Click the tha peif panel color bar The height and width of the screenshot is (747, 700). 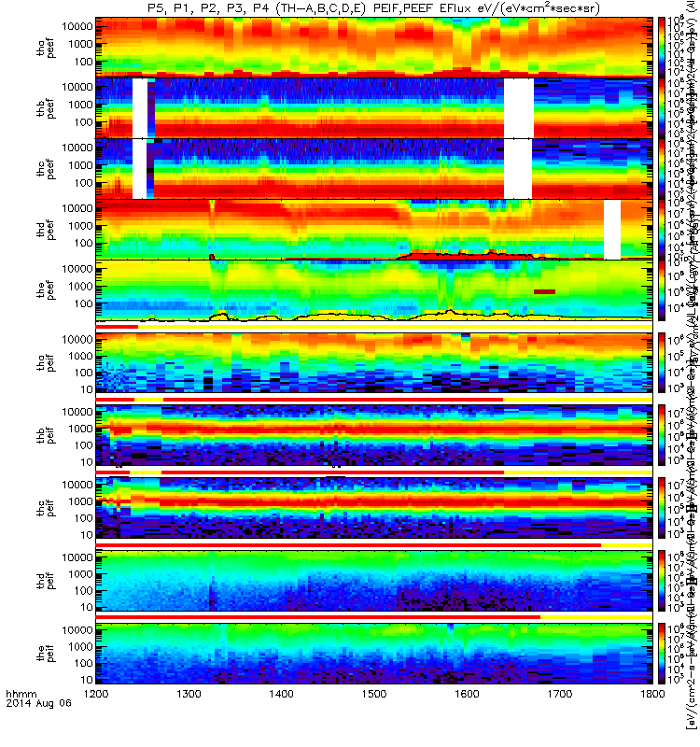click(x=662, y=362)
